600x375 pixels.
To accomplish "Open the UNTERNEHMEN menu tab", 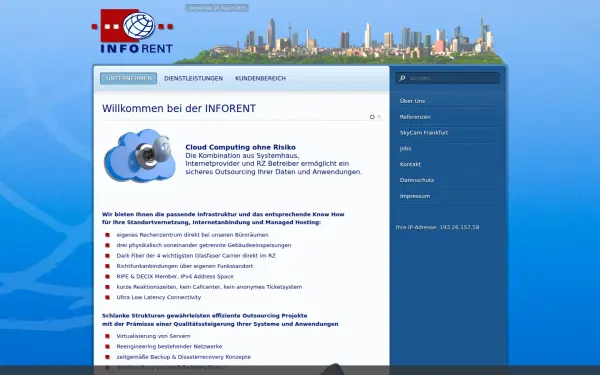I will 129,78.
